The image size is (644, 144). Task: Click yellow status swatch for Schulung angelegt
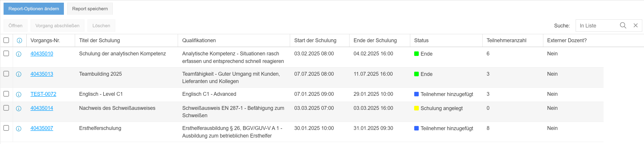[416, 108]
